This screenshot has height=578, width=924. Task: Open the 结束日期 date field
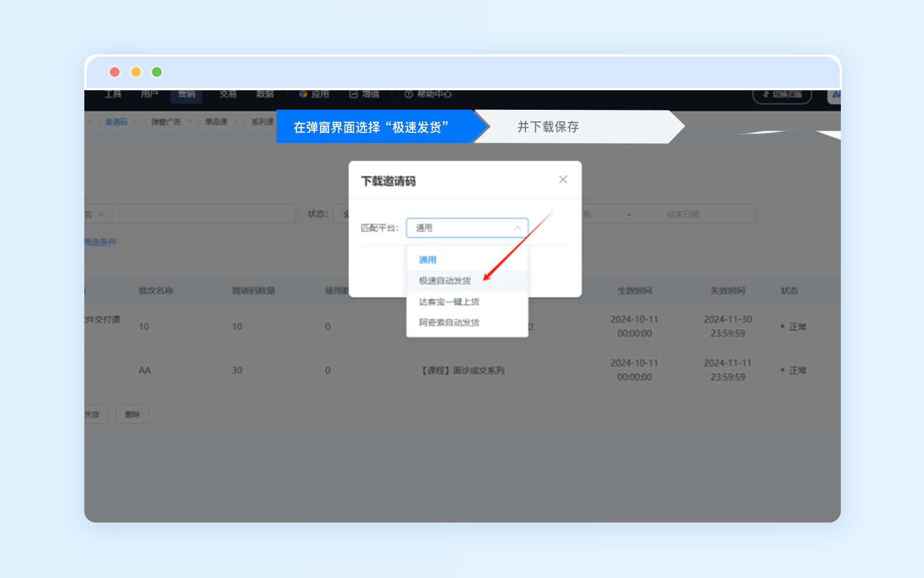(683, 214)
